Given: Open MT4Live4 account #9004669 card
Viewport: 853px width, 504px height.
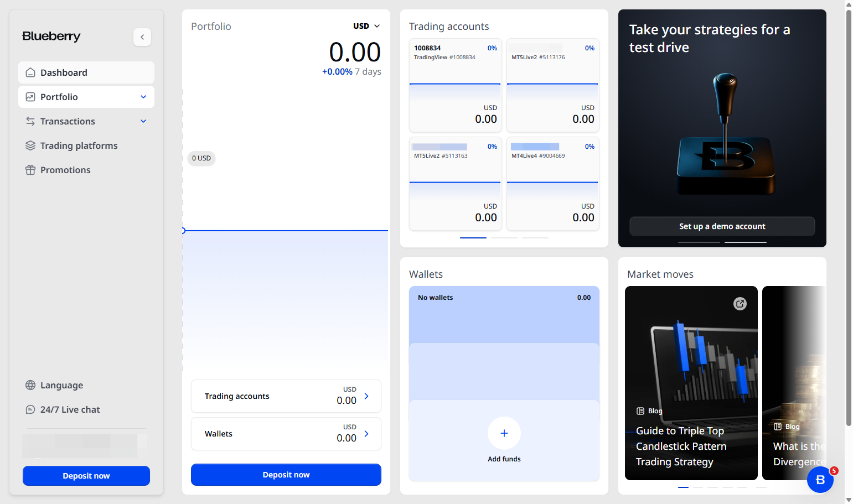Looking at the screenshot, I should (552, 183).
